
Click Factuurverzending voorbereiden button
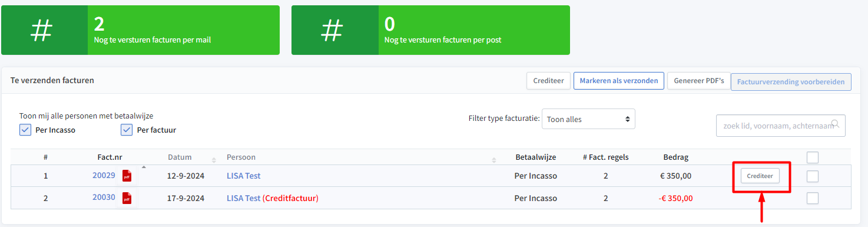tap(791, 82)
